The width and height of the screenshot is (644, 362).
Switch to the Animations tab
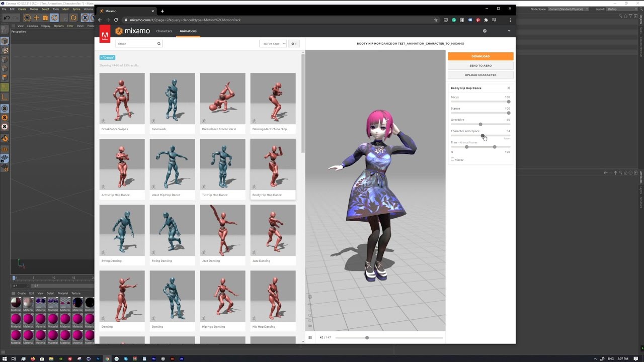point(188,31)
